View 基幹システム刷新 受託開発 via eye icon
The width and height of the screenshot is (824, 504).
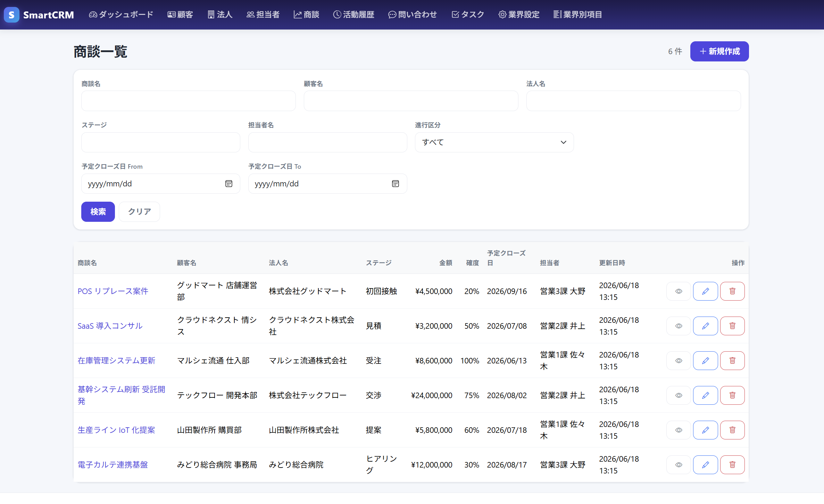tap(679, 395)
